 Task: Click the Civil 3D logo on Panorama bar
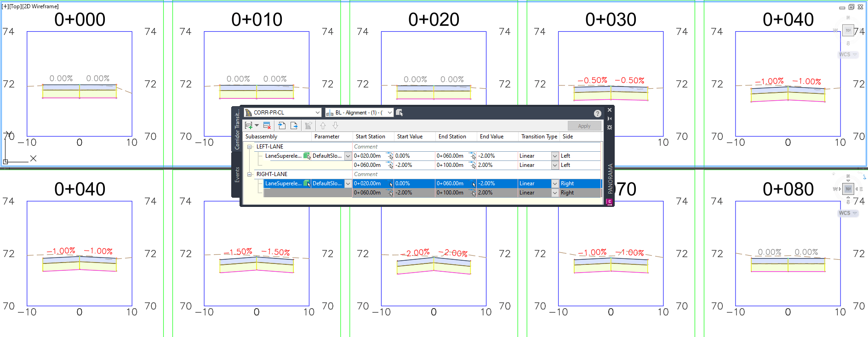coord(610,201)
